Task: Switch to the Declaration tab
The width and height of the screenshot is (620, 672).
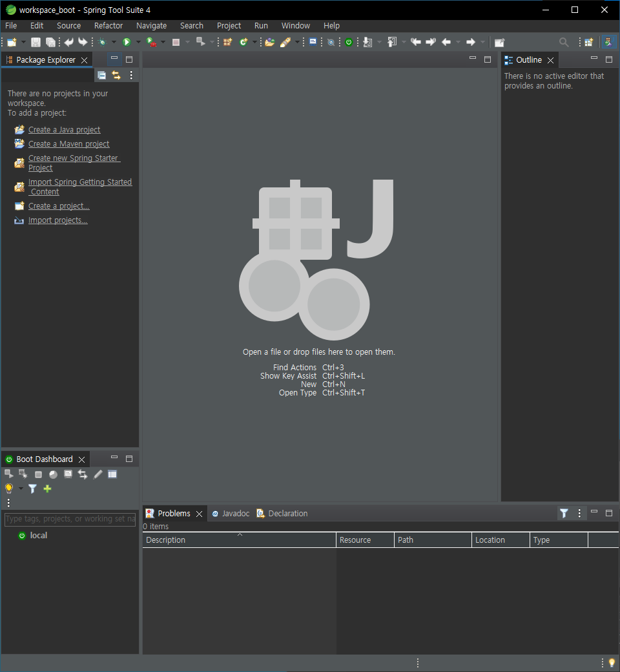Action: (282, 514)
